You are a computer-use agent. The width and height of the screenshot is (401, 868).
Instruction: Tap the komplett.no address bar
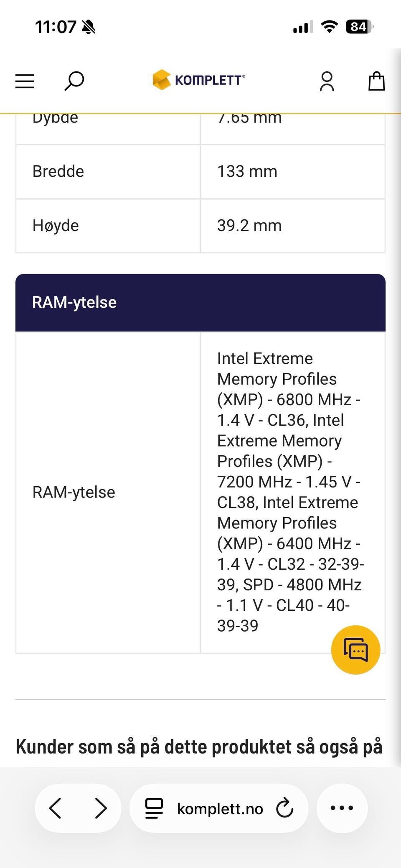tap(220, 809)
